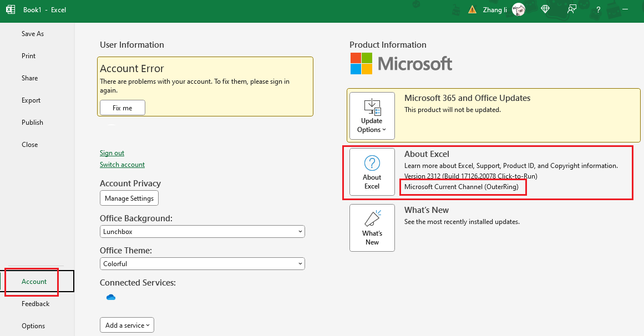Click the Account Error heading
The width and height of the screenshot is (644, 336).
pos(132,68)
